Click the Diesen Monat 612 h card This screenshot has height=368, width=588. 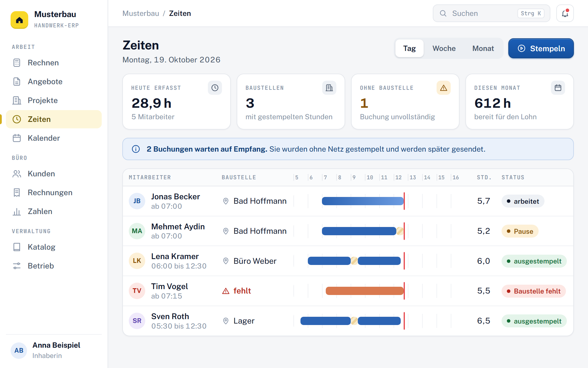(x=519, y=102)
